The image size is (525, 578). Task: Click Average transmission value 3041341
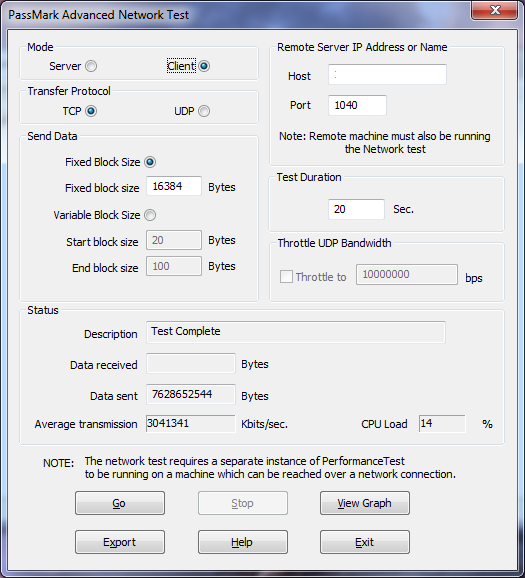coord(190,424)
